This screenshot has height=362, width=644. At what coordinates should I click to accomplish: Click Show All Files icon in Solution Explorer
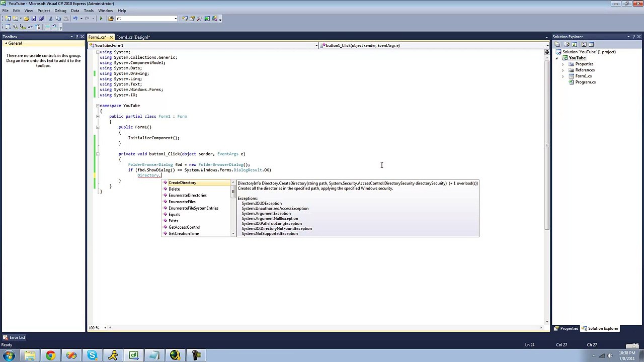(x=567, y=44)
